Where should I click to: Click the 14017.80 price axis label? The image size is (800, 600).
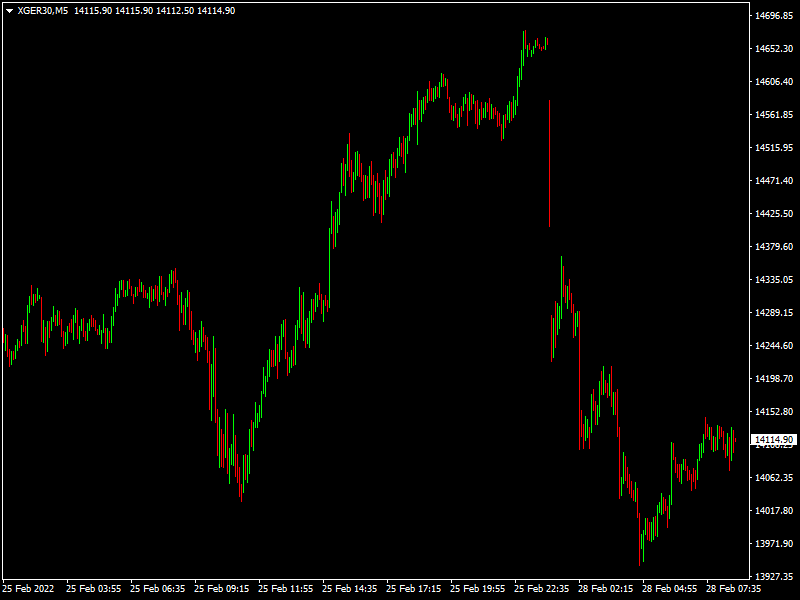point(774,511)
